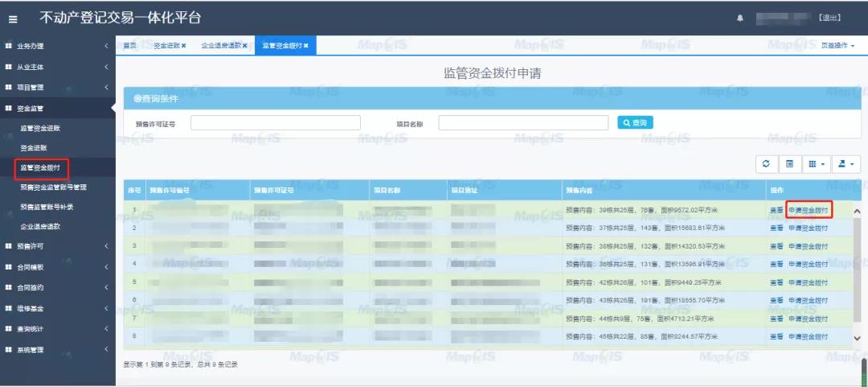
Task: Click the table scrollbar down arrow
Action: pyautogui.click(x=857, y=339)
